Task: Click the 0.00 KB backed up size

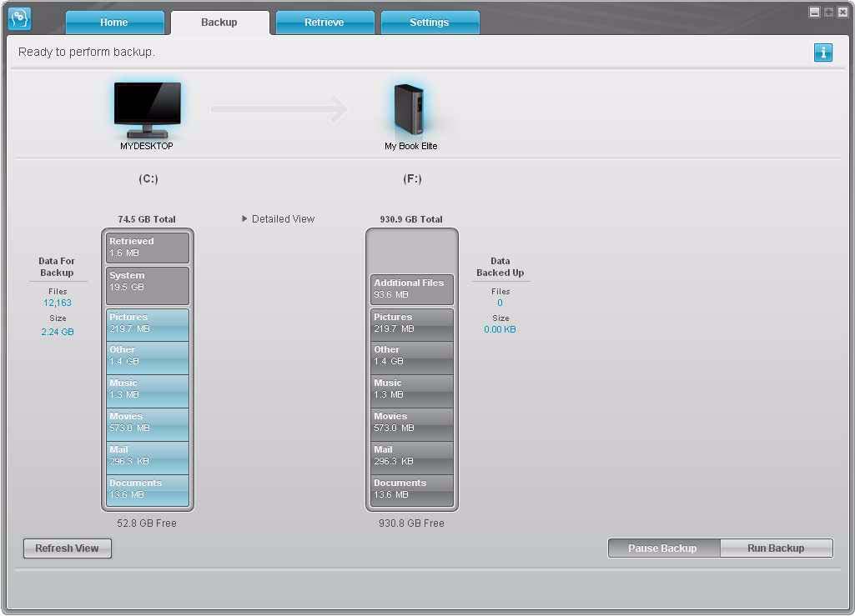Action: tap(500, 329)
